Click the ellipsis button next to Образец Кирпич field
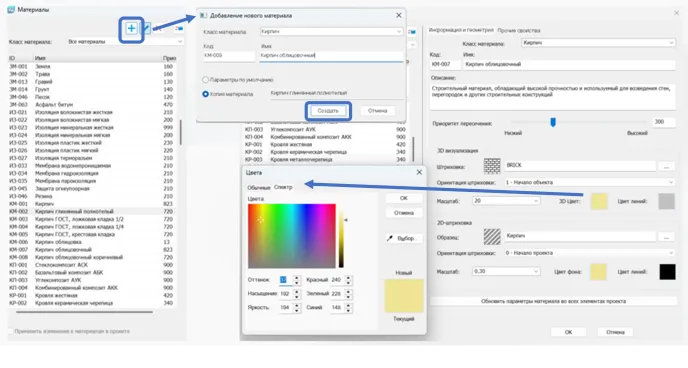688x368 pixels. pos(666,236)
